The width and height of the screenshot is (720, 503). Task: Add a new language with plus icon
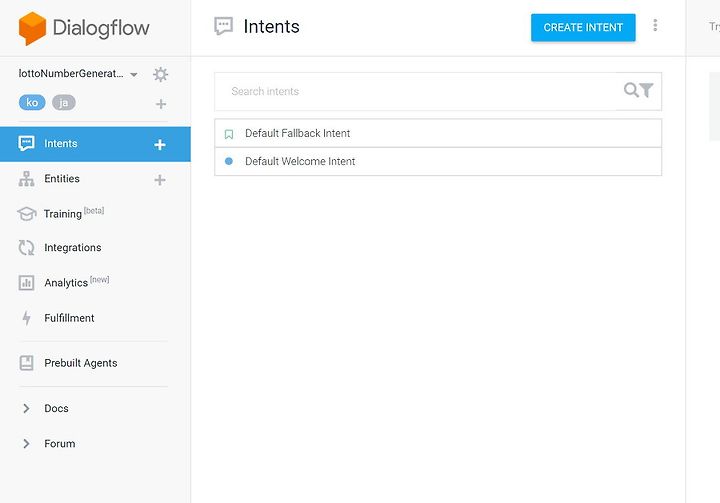pyautogui.click(x=161, y=104)
